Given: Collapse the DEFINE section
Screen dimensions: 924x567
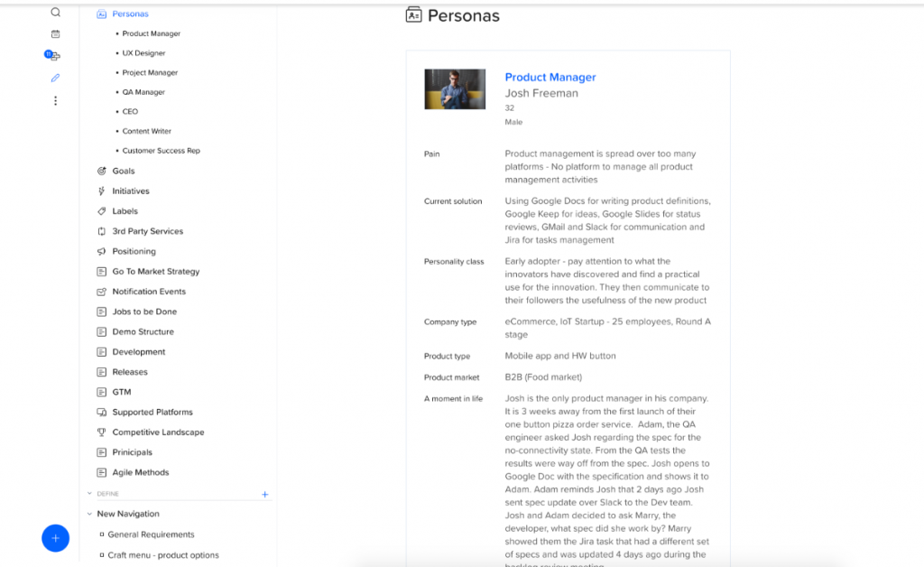Looking at the screenshot, I should click(88, 494).
